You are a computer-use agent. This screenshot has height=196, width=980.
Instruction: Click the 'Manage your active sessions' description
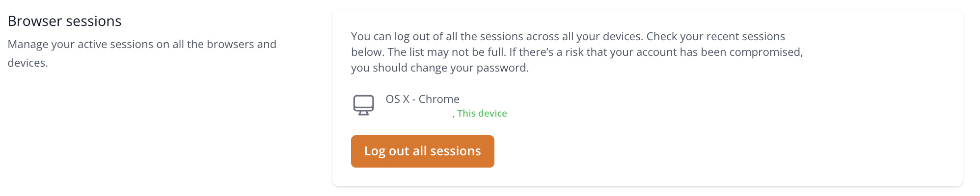[142, 53]
